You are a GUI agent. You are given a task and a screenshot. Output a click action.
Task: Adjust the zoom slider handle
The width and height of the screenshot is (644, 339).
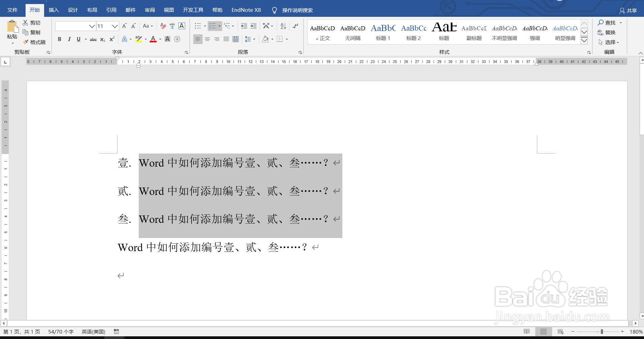(602, 332)
